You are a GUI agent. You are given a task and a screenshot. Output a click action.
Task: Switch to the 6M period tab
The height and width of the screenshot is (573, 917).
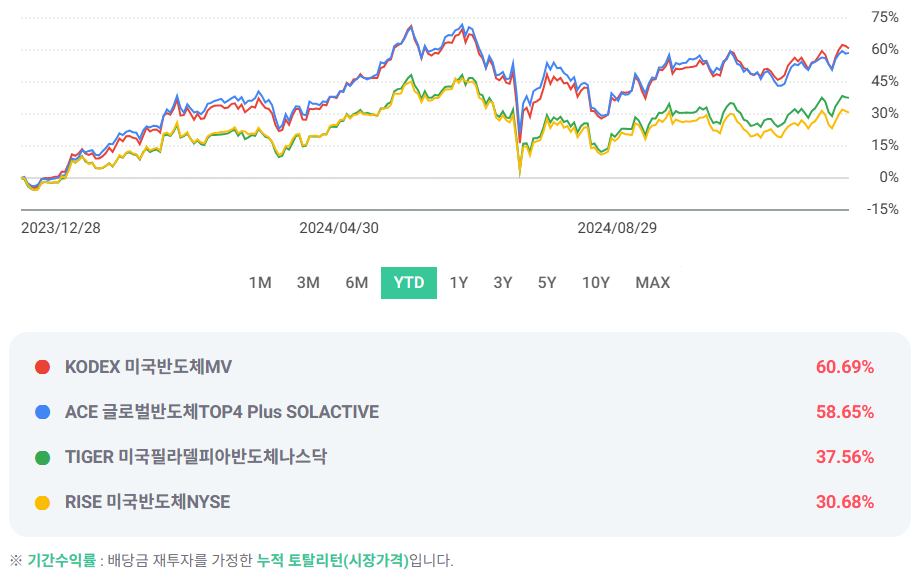pyautogui.click(x=357, y=283)
